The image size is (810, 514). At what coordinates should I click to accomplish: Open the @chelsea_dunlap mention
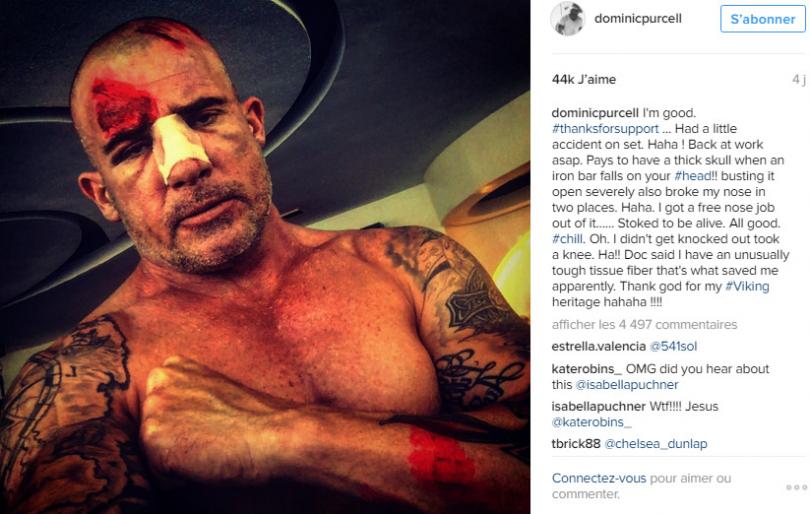coord(656,444)
